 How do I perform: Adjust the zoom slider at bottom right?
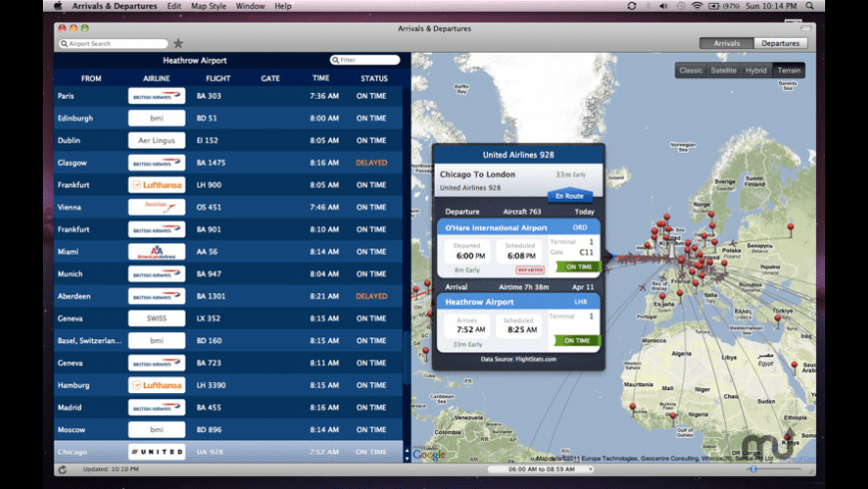pos(753,469)
